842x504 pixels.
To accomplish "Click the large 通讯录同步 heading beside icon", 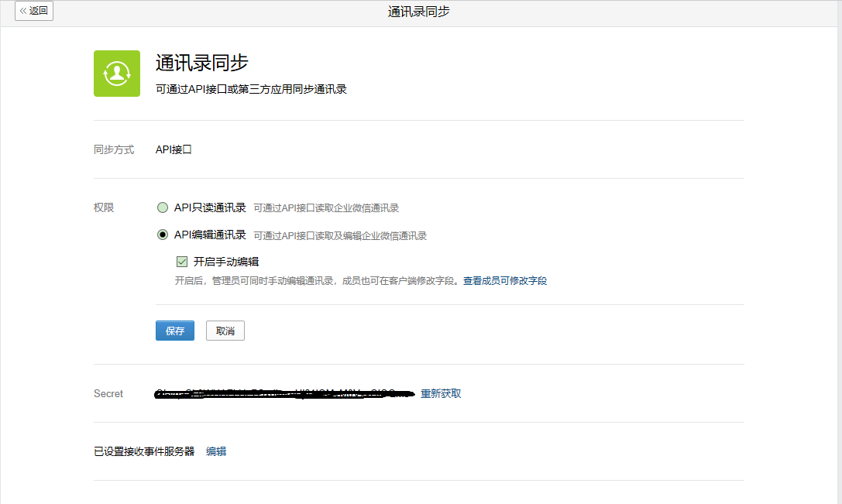I will click(x=202, y=63).
